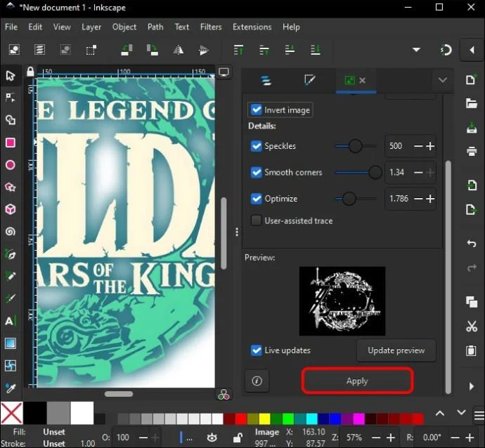Raise selection to top
Viewport: 485px width, 448px height.
click(238, 50)
